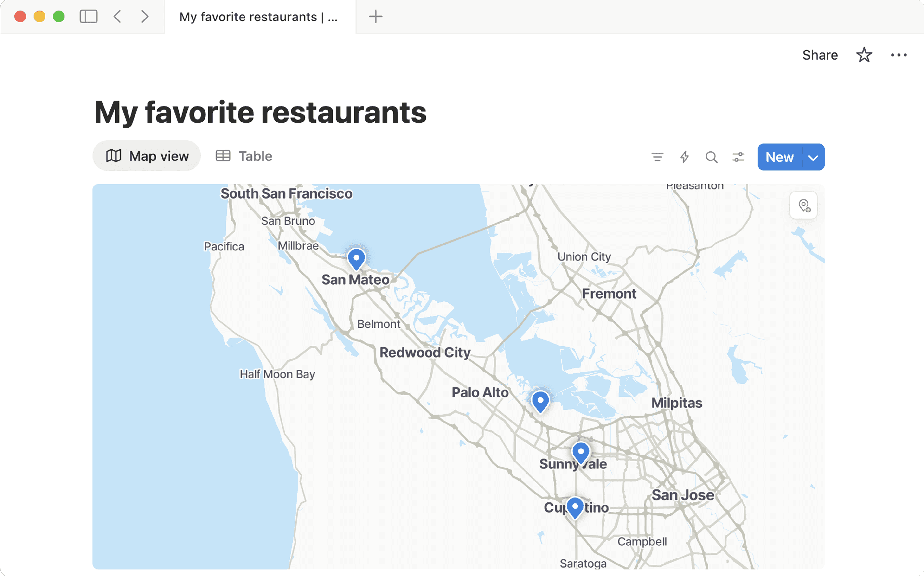Toggle the sidebar panel icon
Image resolution: width=924 pixels, height=577 pixels.
tap(89, 17)
